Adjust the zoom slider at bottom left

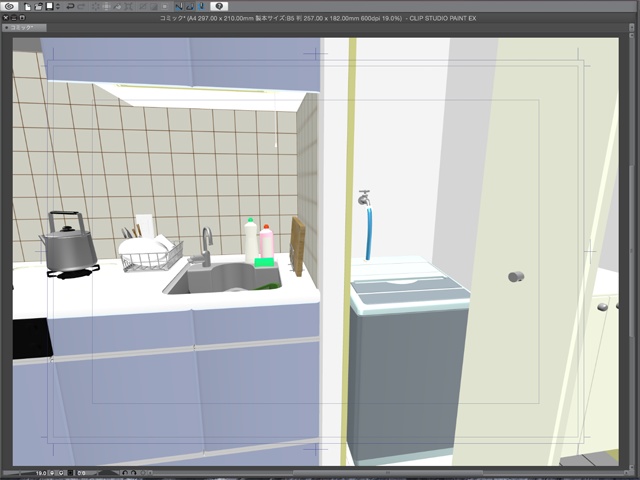click(x=19, y=473)
